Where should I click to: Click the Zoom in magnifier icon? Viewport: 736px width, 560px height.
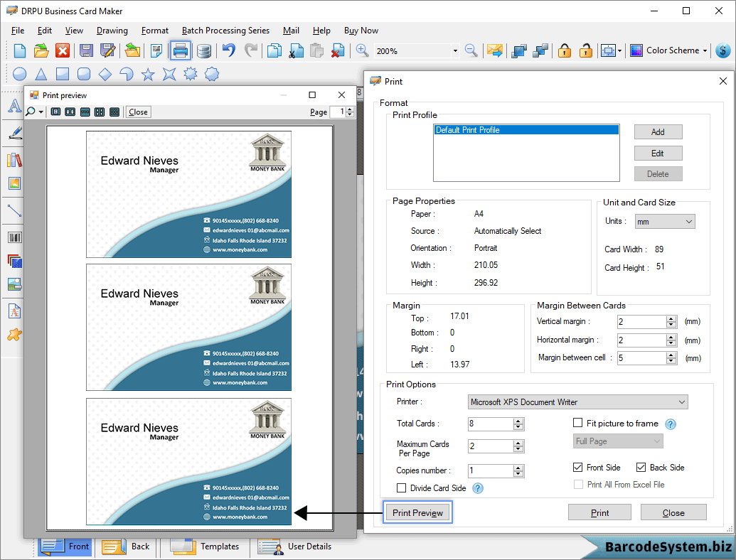pyautogui.click(x=362, y=50)
